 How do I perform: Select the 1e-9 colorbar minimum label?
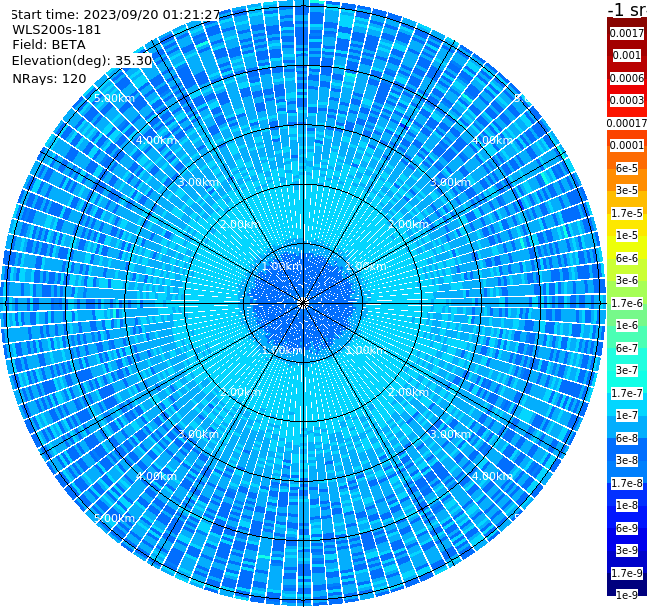click(627, 595)
